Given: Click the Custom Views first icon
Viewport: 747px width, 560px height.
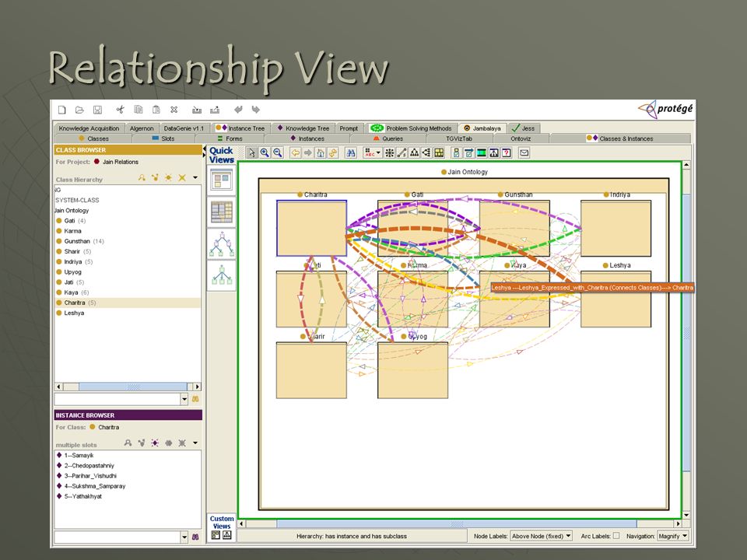Looking at the screenshot, I should [x=216, y=535].
